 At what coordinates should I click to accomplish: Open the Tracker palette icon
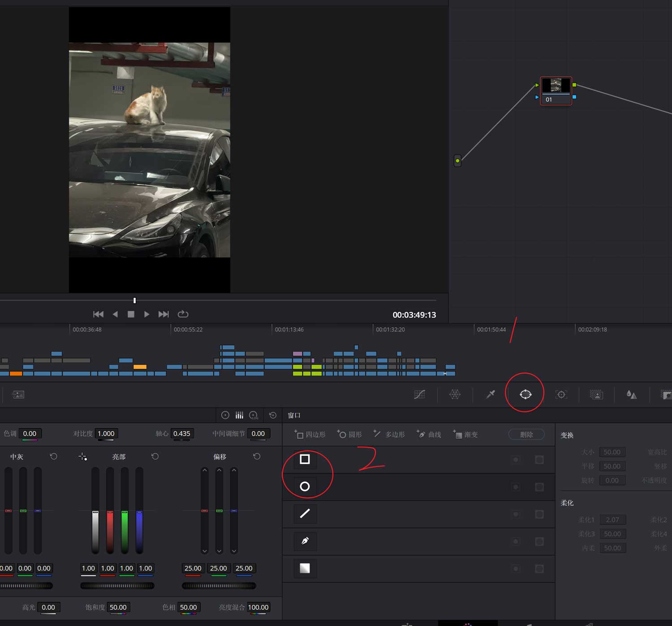pyautogui.click(x=561, y=394)
